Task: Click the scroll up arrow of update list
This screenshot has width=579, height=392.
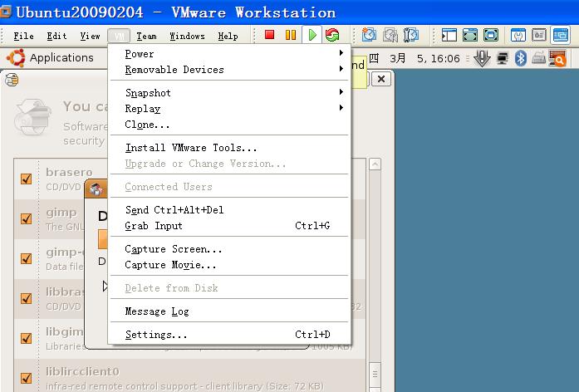Action: (375, 164)
